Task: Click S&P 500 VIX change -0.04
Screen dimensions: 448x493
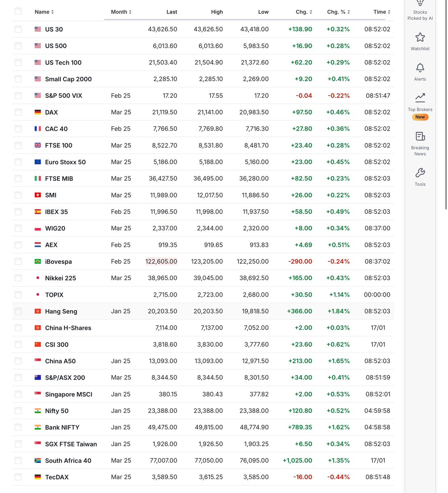Action: tap(304, 96)
